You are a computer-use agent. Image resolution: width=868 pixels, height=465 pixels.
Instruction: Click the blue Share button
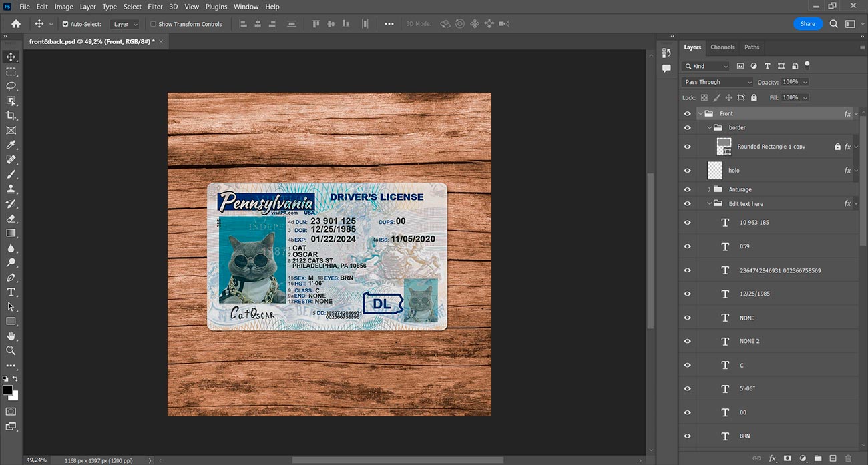pyautogui.click(x=808, y=23)
